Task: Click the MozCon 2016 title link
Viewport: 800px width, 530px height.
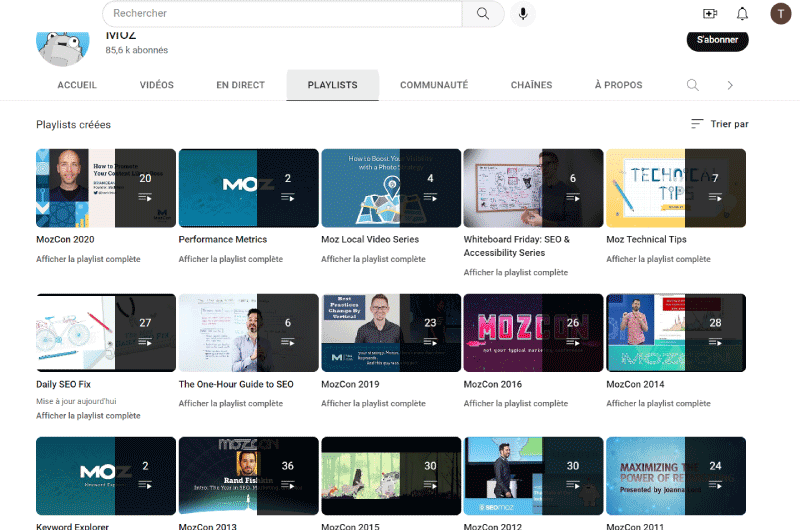Action: (x=493, y=384)
